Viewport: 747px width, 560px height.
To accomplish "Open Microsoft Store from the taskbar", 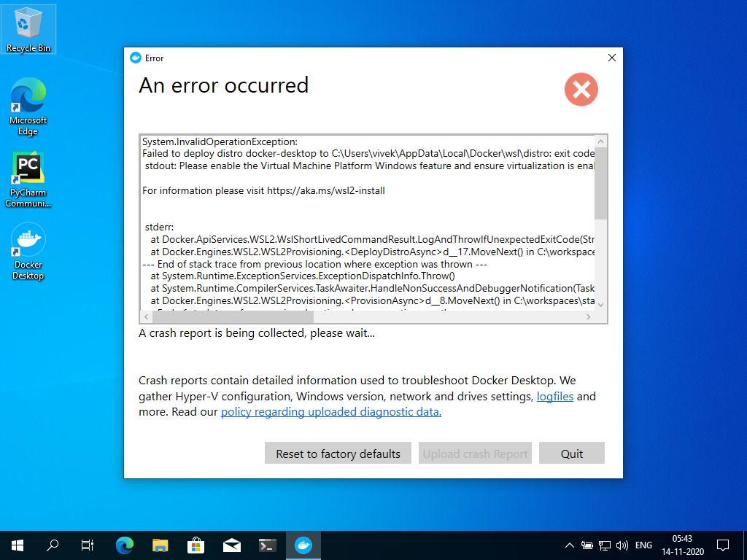I will coord(196,545).
